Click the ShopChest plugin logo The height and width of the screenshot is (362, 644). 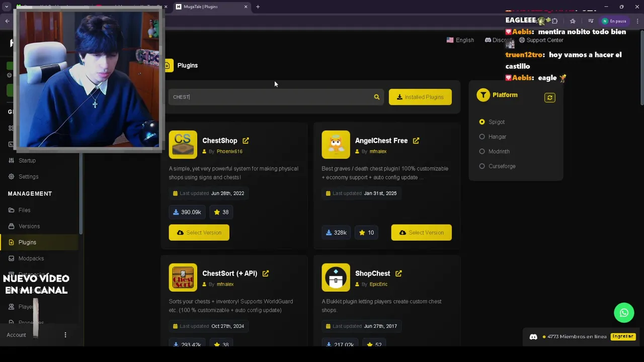[x=336, y=278]
